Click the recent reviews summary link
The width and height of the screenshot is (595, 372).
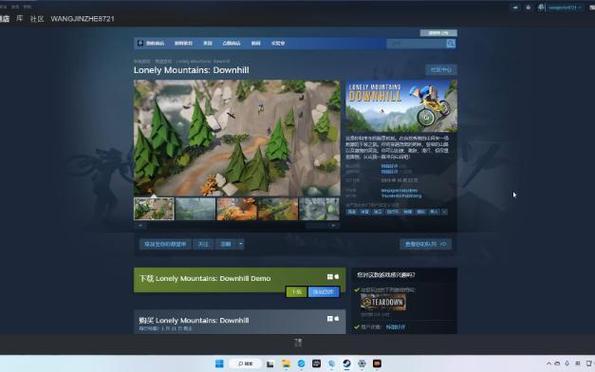point(390,166)
